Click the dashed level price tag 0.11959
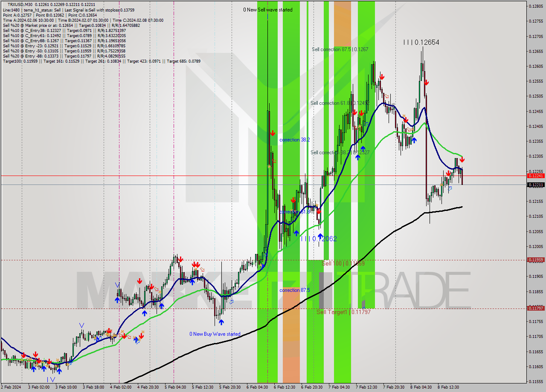Viewport: 546px width, 392px height. click(536, 260)
